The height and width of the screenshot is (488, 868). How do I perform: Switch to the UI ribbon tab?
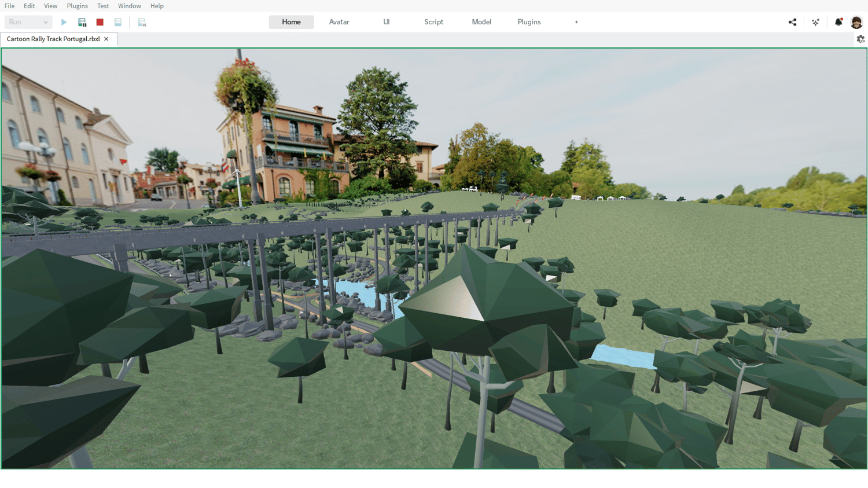pos(387,22)
